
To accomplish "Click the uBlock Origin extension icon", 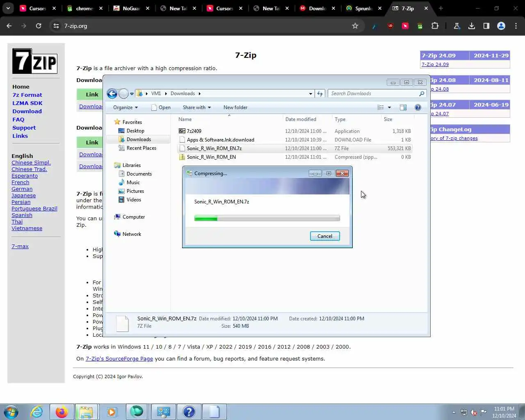I will click(x=390, y=26).
